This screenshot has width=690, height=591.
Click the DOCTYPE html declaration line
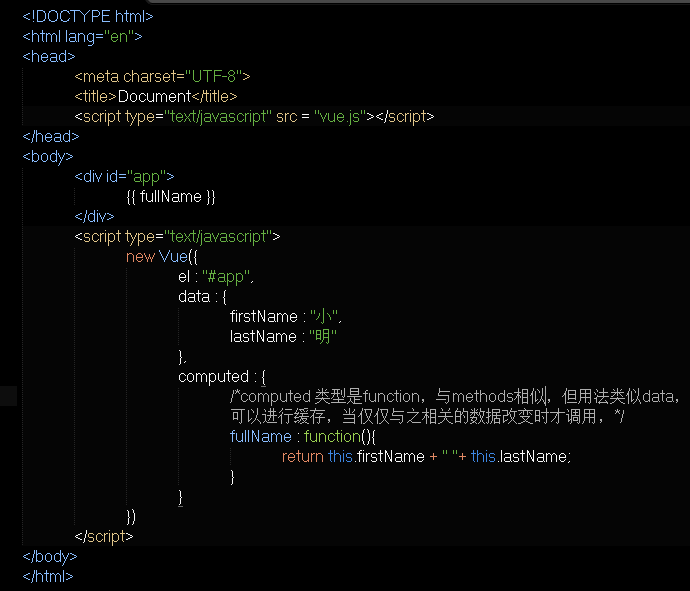point(88,16)
